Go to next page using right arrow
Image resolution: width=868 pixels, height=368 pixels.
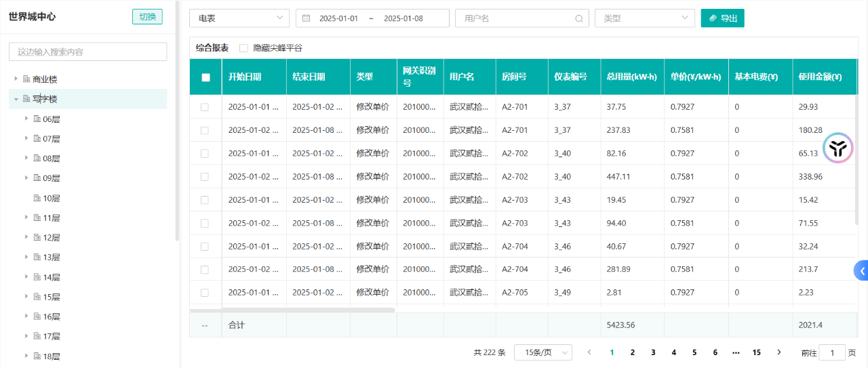pyautogui.click(x=778, y=352)
